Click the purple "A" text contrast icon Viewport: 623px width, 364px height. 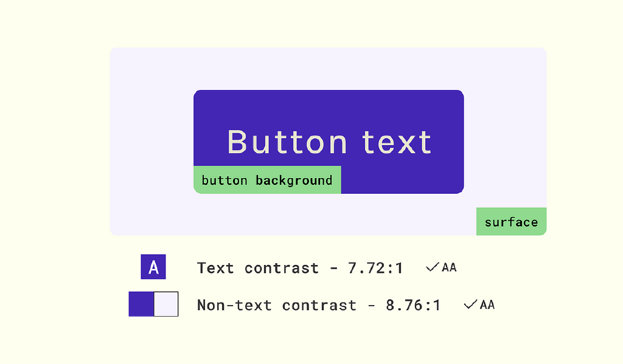point(153,267)
